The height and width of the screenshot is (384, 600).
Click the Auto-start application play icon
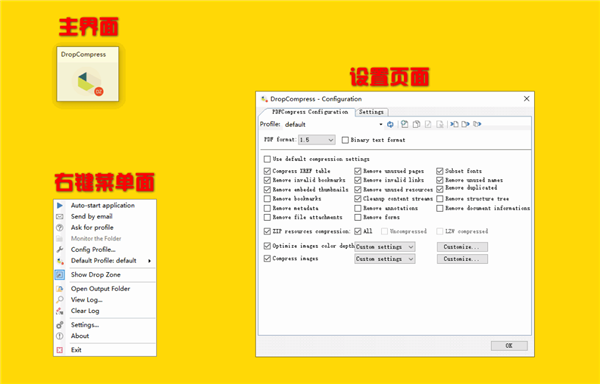click(60, 205)
